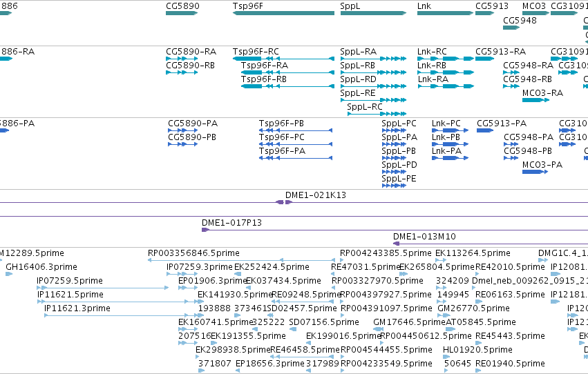Click protein SppL-PE

pyautogui.click(x=394, y=186)
